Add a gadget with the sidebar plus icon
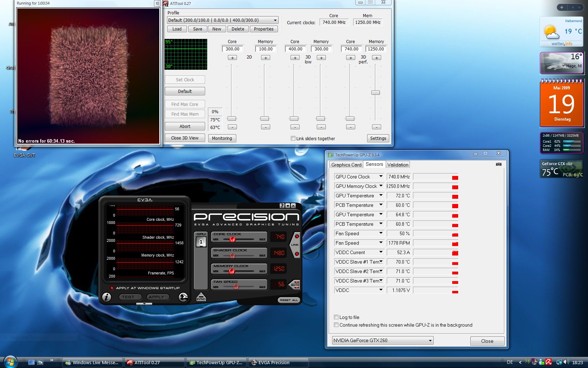The image size is (588, 368). click(x=561, y=7)
